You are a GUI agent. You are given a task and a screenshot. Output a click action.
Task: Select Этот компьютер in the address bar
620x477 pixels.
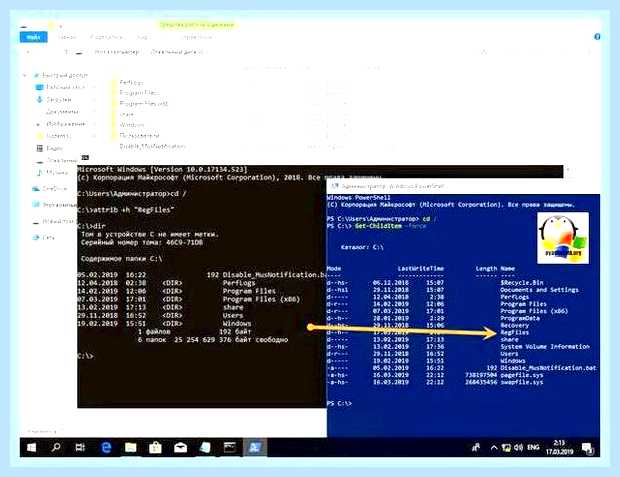pos(117,52)
